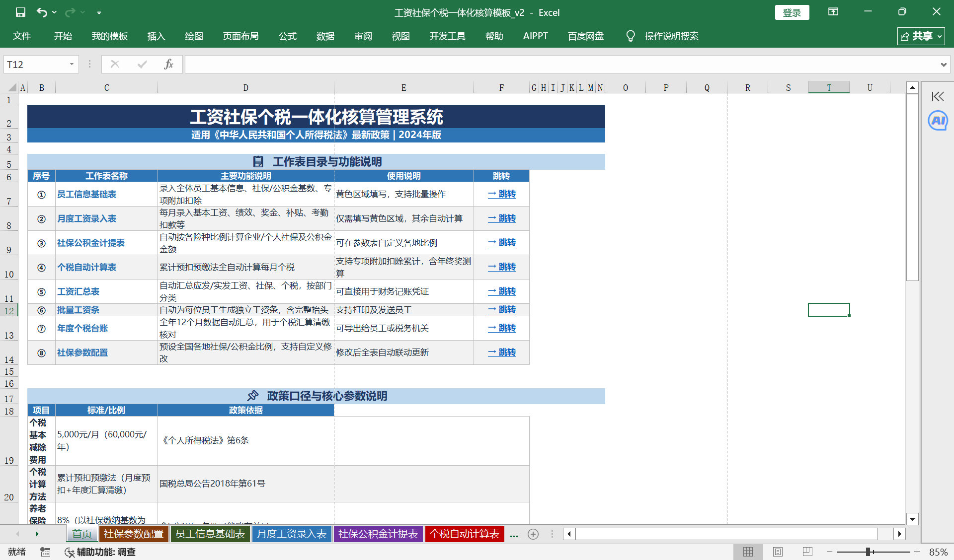Open the Ribbon display options icon
The height and width of the screenshot is (560, 954).
pyautogui.click(x=833, y=12)
